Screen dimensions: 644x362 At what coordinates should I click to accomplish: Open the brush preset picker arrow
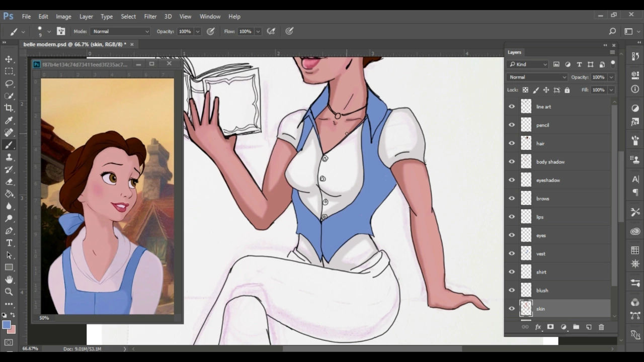pos(49,31)
